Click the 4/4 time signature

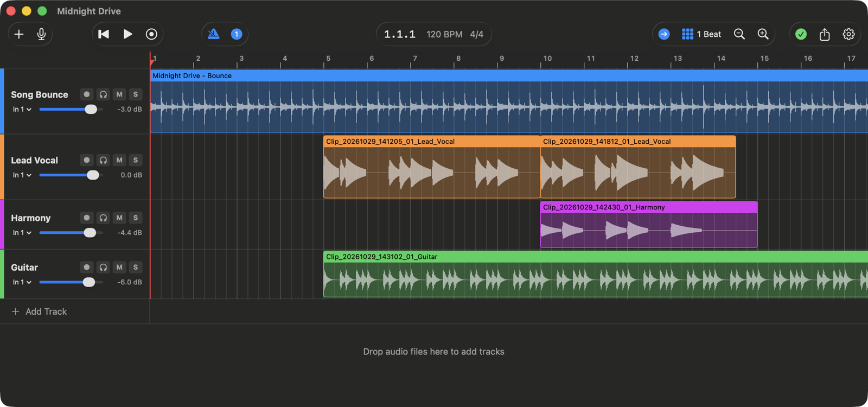point(477,34)
